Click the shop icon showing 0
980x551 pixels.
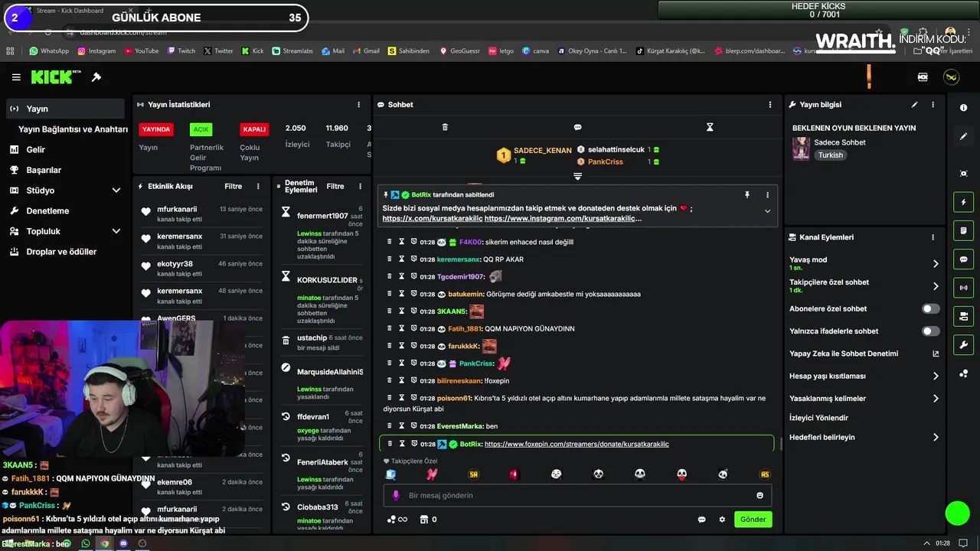(x=428, y=520)
